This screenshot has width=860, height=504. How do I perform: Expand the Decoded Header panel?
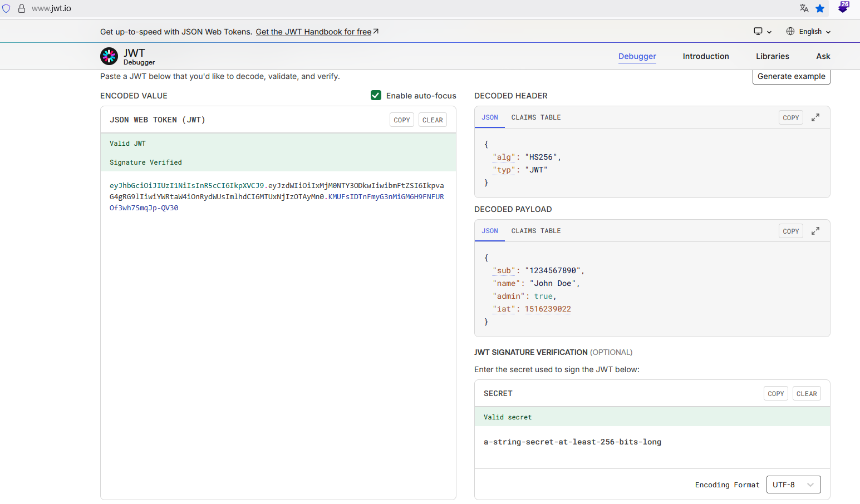click(x=815, y=117)
